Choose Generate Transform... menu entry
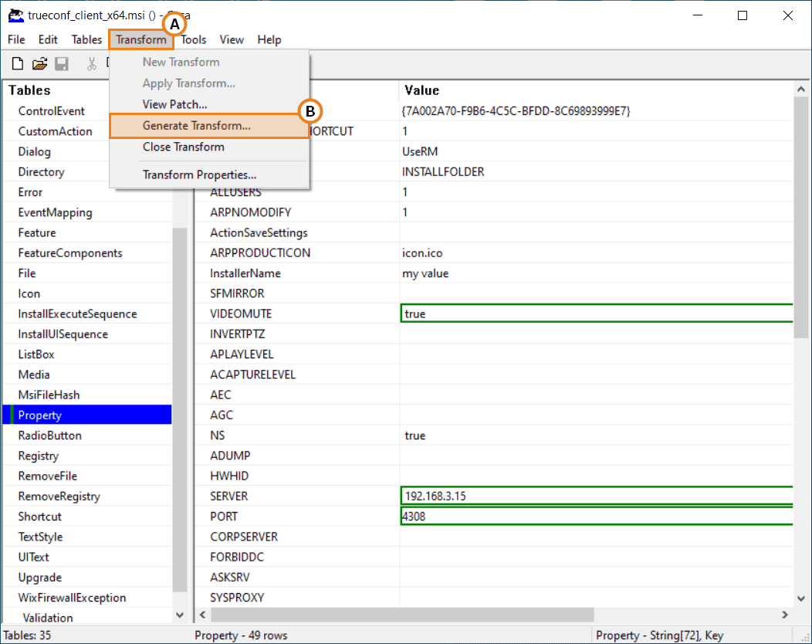Screen dimensions: 812x644 209,125
